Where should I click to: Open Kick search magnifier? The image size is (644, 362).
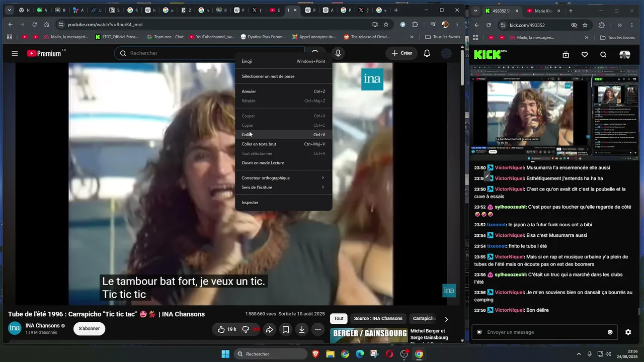[x=603, y=55]
